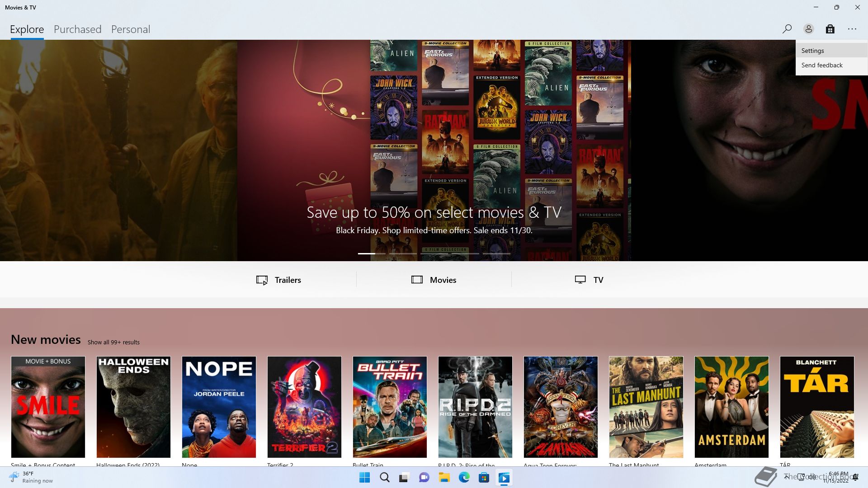Open taskbar Search icon

pyautogui.click(x=384, y=478)
